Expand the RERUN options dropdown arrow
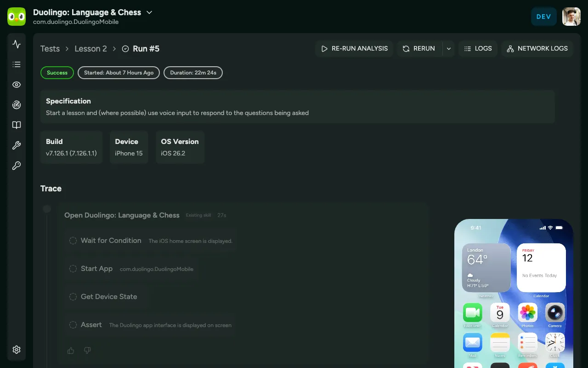 (449, 48)
